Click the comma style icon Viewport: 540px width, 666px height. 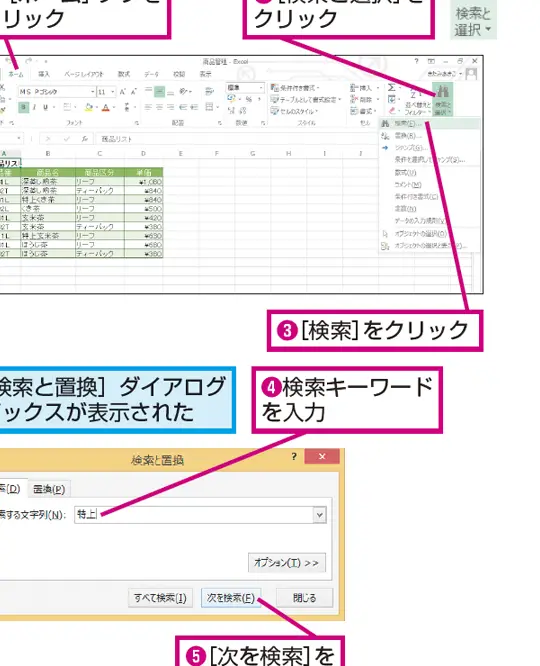point(259,99)
